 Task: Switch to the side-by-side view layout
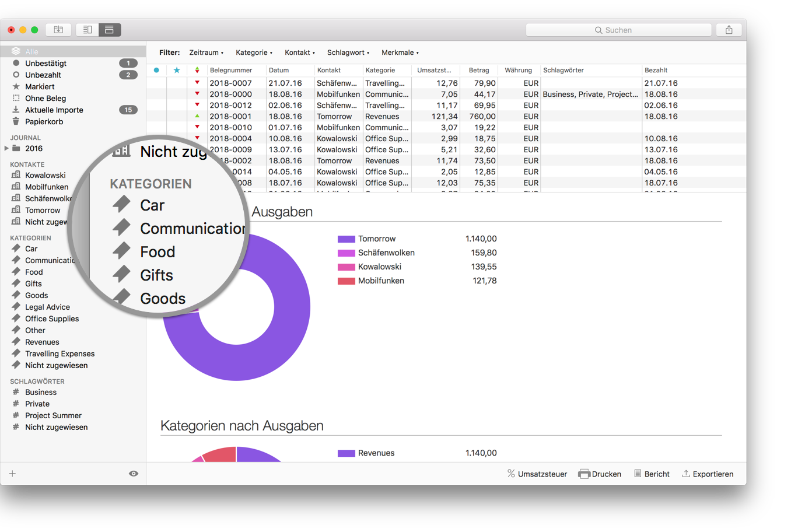pyautogui.click(x=87, y=29)
